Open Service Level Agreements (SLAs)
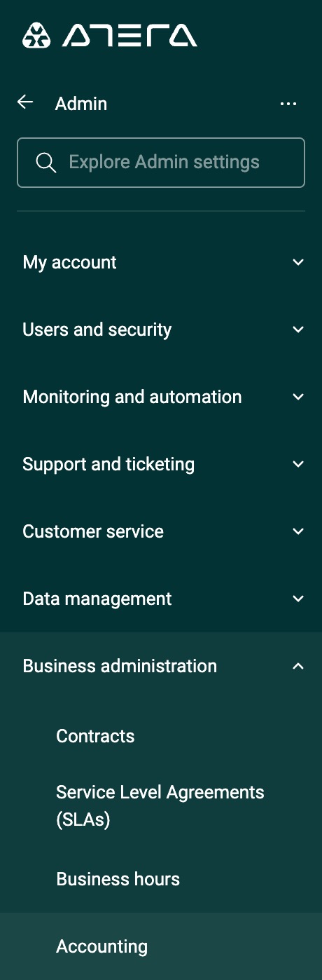This screenshot has height=980, width=322. click(160, 806)
